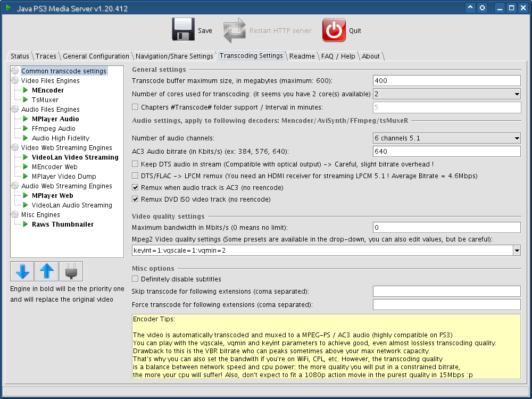
Task: Select Common transcode settings tree item
Action: click(64, 71)
